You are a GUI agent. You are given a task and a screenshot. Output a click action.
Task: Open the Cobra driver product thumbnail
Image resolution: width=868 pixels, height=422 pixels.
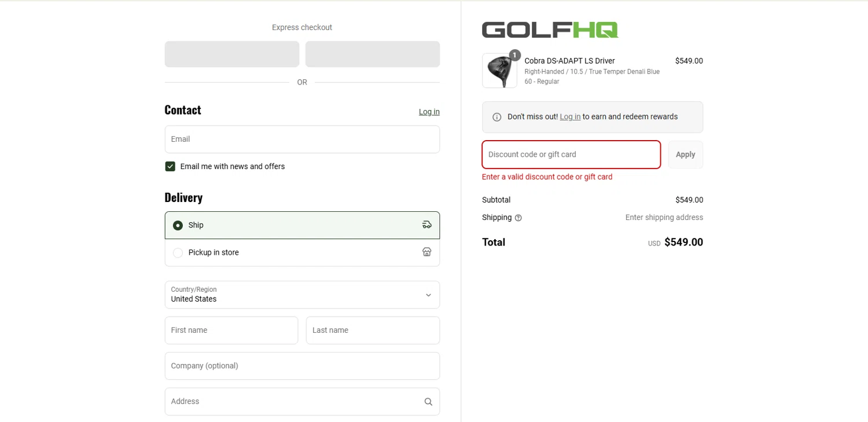coord(499,71)
